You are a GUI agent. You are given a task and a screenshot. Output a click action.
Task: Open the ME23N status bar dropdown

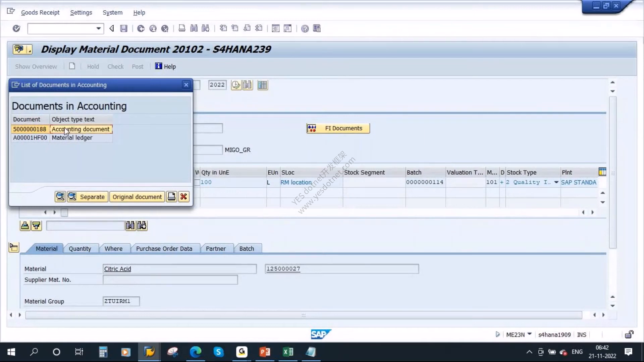[530, 334]
